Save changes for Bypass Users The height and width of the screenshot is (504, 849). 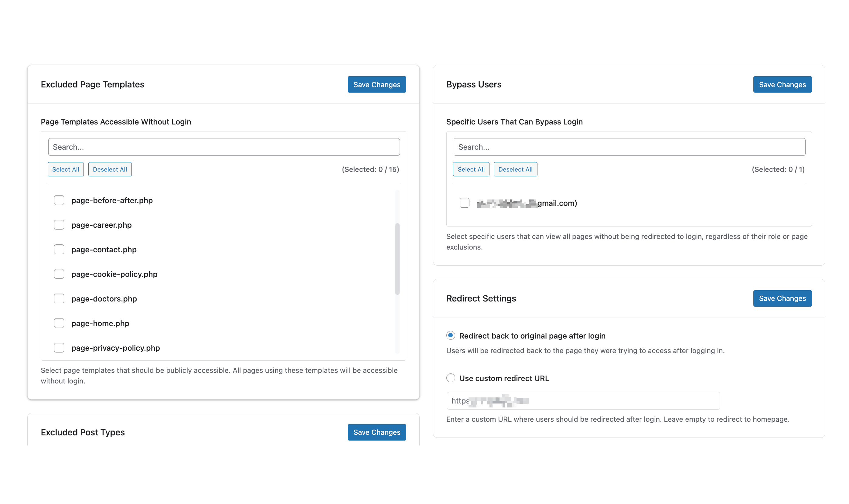point(782,85)
